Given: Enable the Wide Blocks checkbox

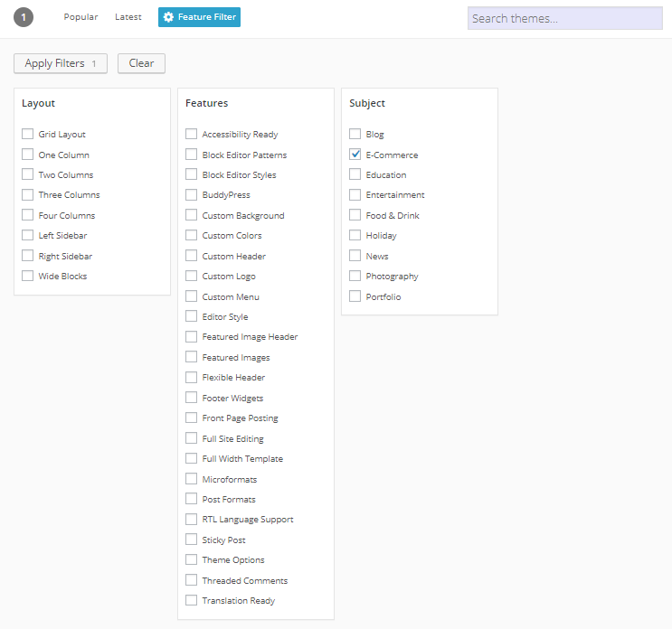Looking at the screenshot, I should [28, 277].
